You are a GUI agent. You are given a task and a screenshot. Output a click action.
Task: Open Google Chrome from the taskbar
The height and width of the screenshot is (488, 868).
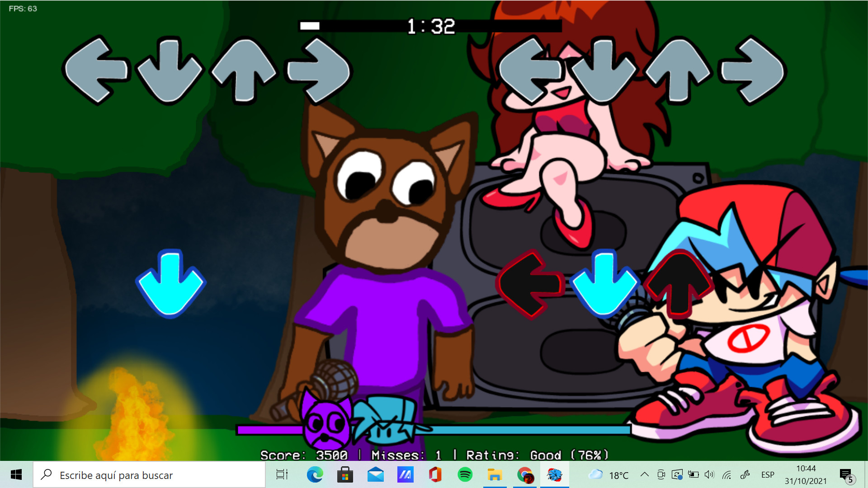525,475
